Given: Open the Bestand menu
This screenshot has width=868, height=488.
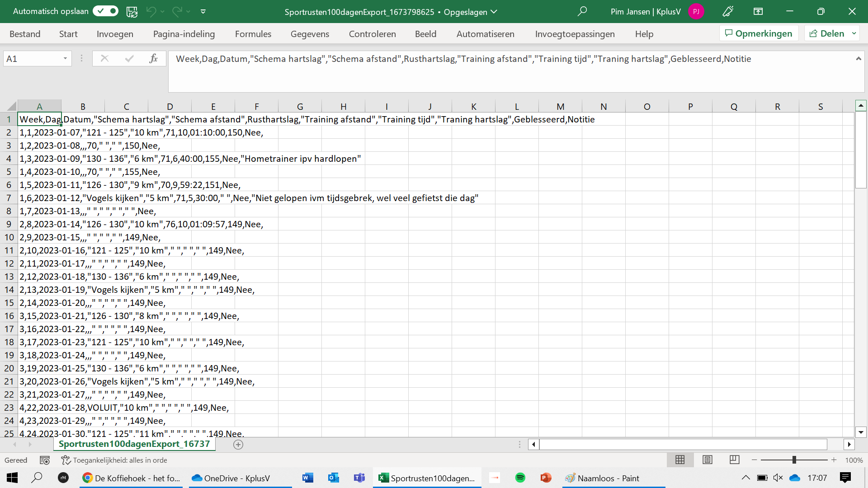Looking at the screenshot, I should tap(25, 34).
